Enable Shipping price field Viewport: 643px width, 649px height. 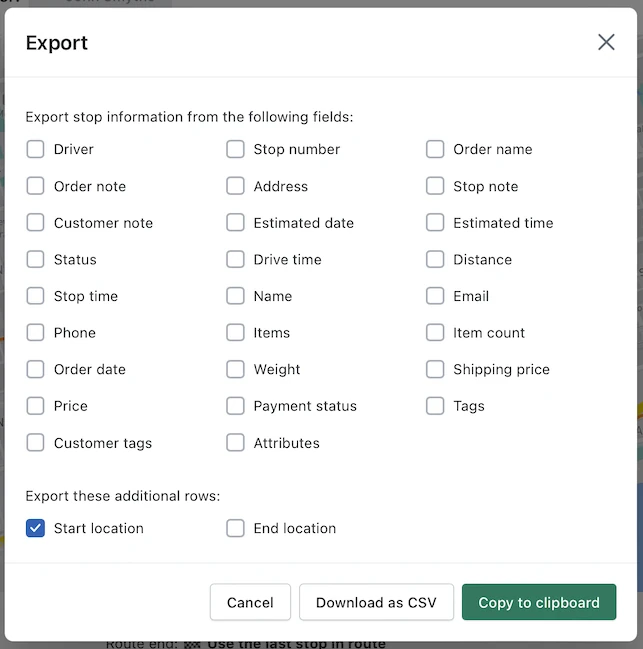435,369
